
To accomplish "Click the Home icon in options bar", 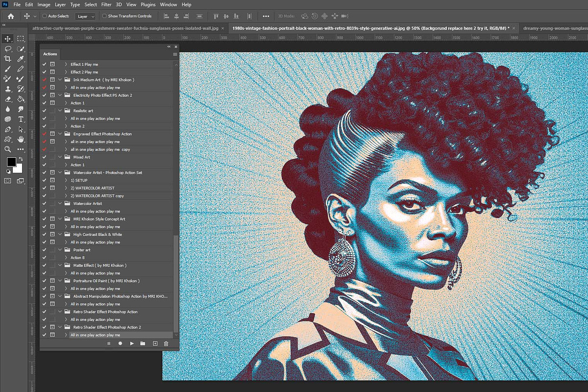I will (11, 16).
